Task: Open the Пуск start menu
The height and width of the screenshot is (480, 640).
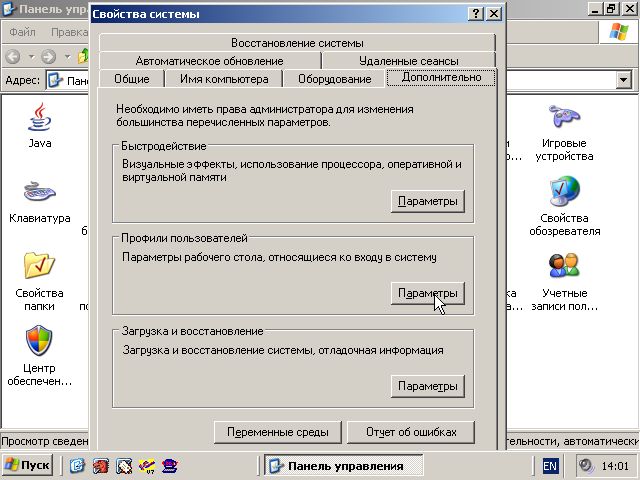Action: tap(27, 465)
